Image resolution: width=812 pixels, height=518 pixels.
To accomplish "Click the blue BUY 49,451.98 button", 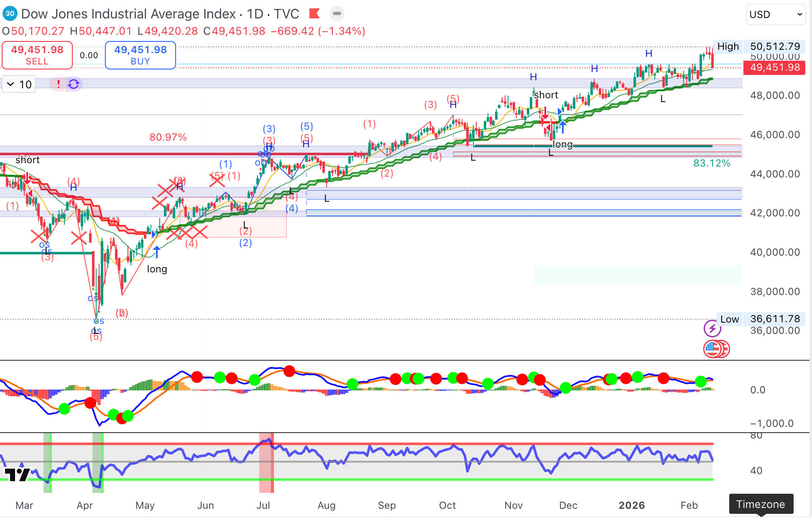I will pyautogui.click(x=140, y=55).
